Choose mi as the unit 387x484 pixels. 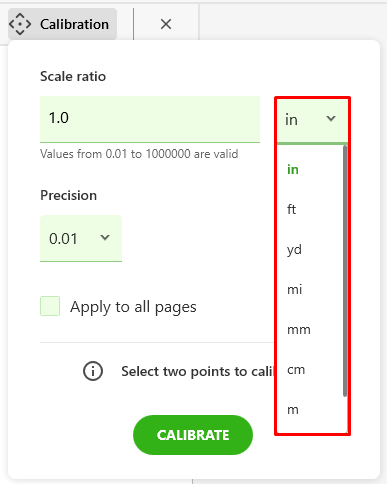(295, 290)
